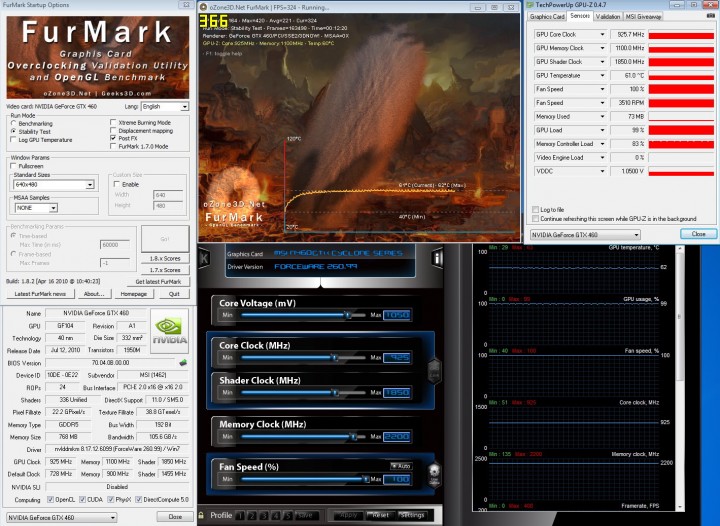The height and width of the screenshot is (526, 720).
Task: Click the Afterburner profile lock icon
Action: click(201, 515)
